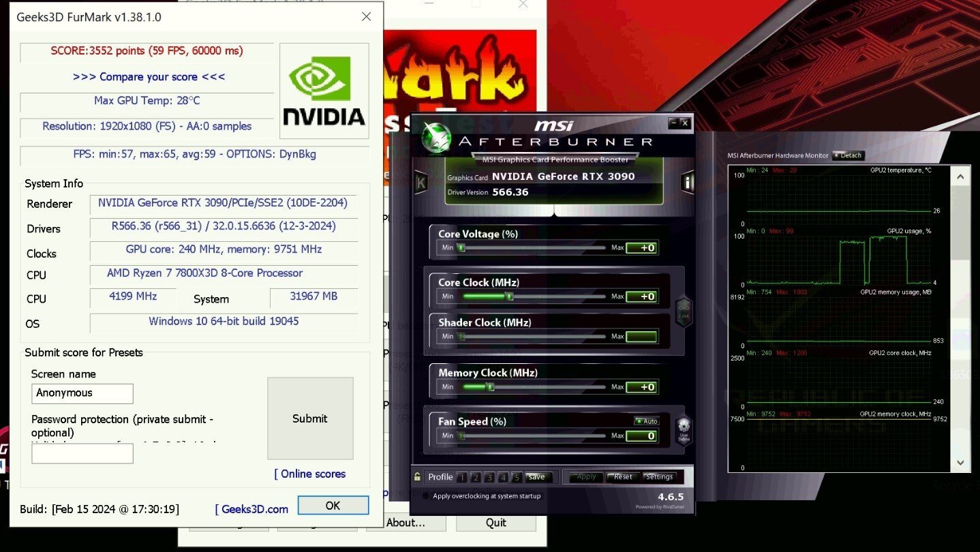980x552 pixels.
Task: Click the Drivers R566.36 value
Action: coord(224,226)
